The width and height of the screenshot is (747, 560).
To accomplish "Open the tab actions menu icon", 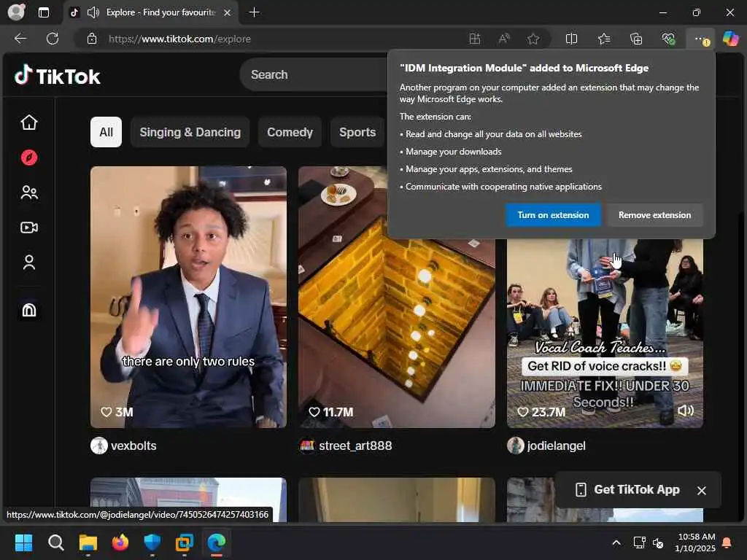I will click(x=43, y=12).
